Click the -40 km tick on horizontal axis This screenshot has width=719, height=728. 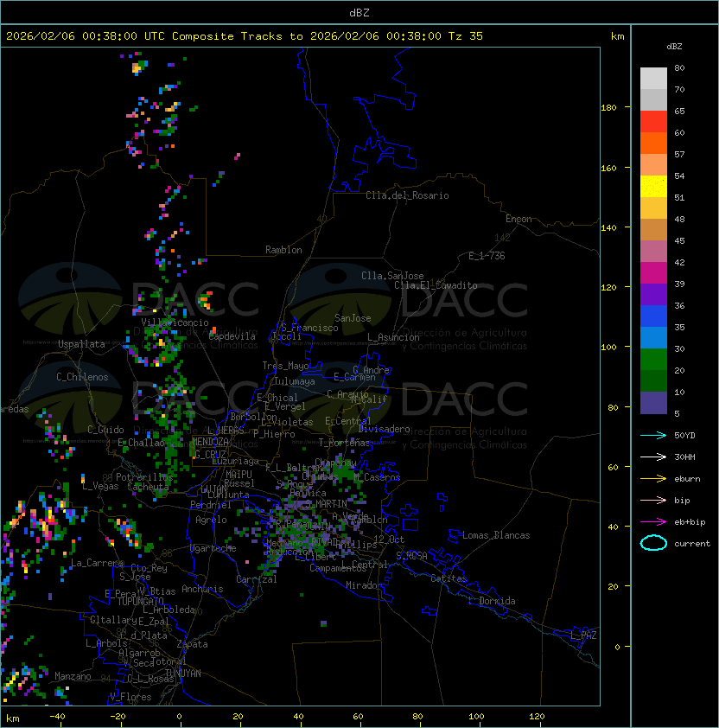click(x=58, y=717)
